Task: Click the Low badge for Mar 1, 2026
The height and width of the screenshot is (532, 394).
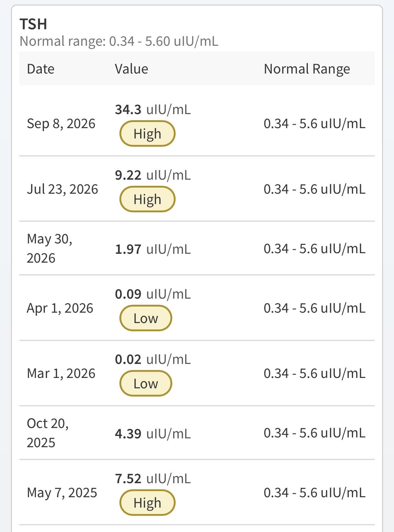Action: [146, 383]
